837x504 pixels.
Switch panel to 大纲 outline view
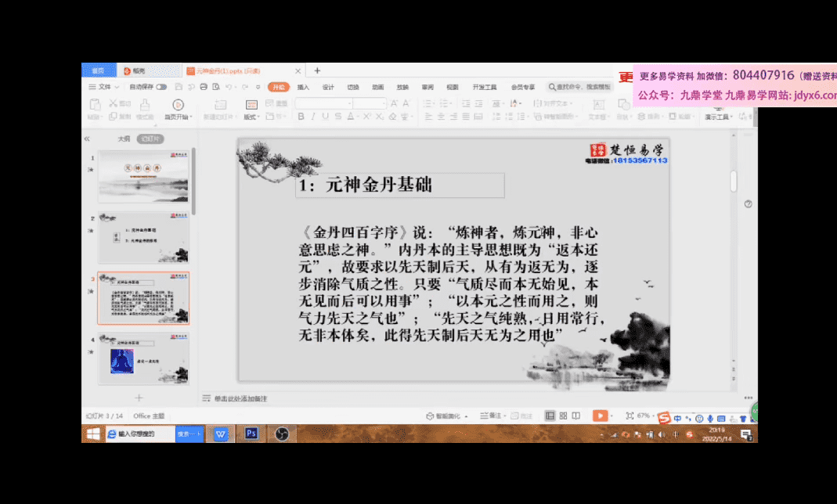(x=124, y=139)
